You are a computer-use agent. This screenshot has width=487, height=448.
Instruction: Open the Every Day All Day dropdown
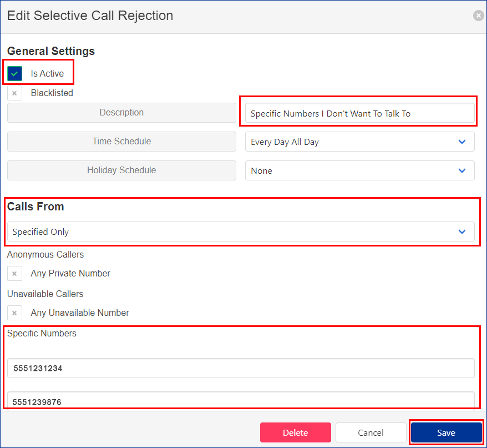pos(359,142)
